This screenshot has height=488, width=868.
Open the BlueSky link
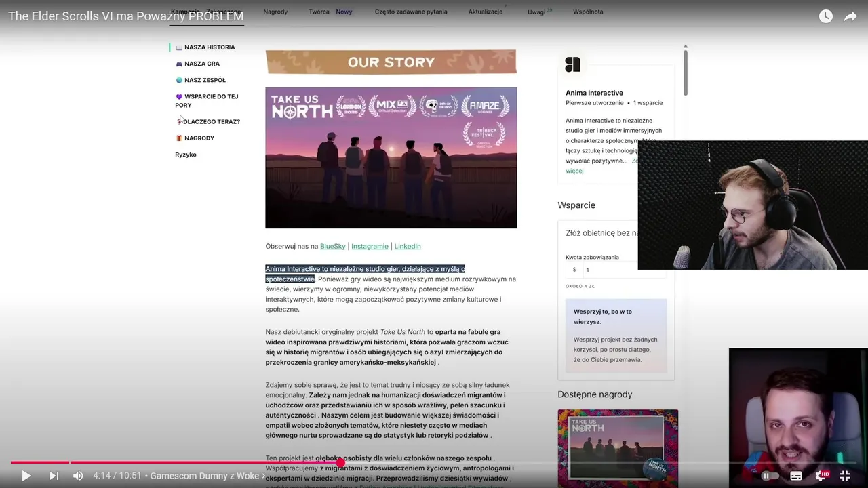click(x=332, y=246)
